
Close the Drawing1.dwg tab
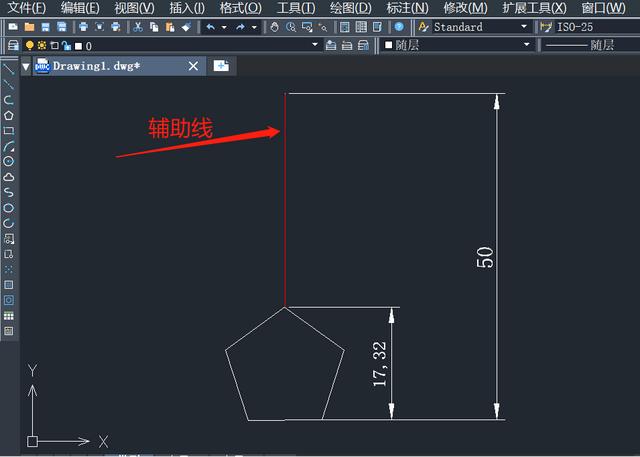193,66
